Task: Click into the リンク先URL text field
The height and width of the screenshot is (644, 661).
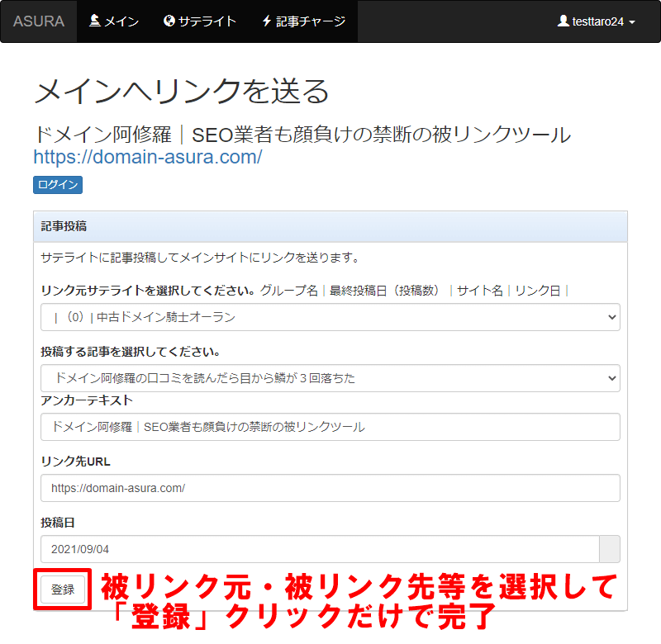Action: (x=330, y=488)
